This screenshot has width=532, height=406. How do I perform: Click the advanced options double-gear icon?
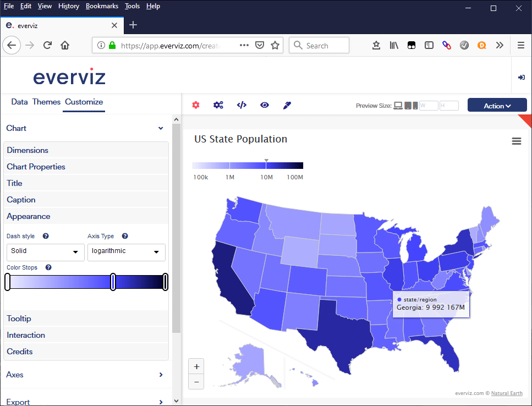click(x=218, y=105)
